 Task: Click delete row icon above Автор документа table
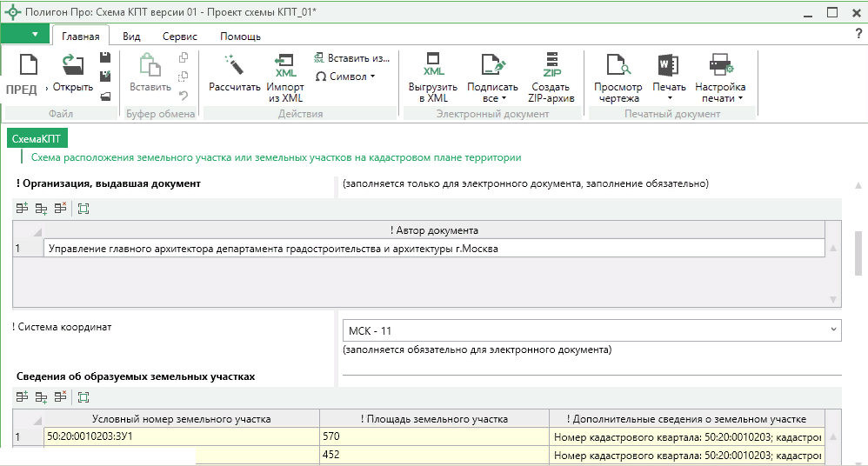coord(60,208)
